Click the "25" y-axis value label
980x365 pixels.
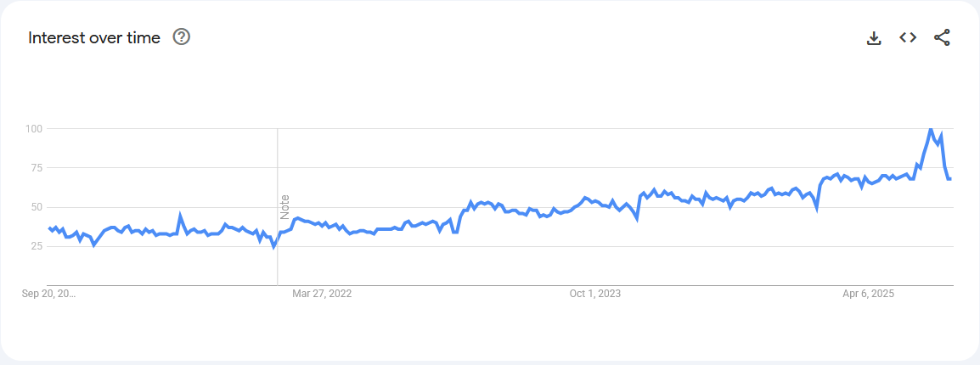36,246
